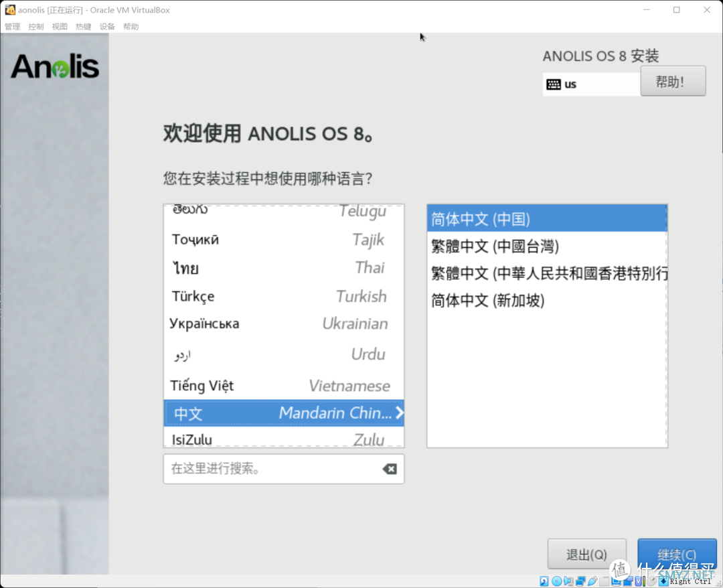
Task: Choose 繁體中文 Hong Kong locale
Action: (547, 273)
